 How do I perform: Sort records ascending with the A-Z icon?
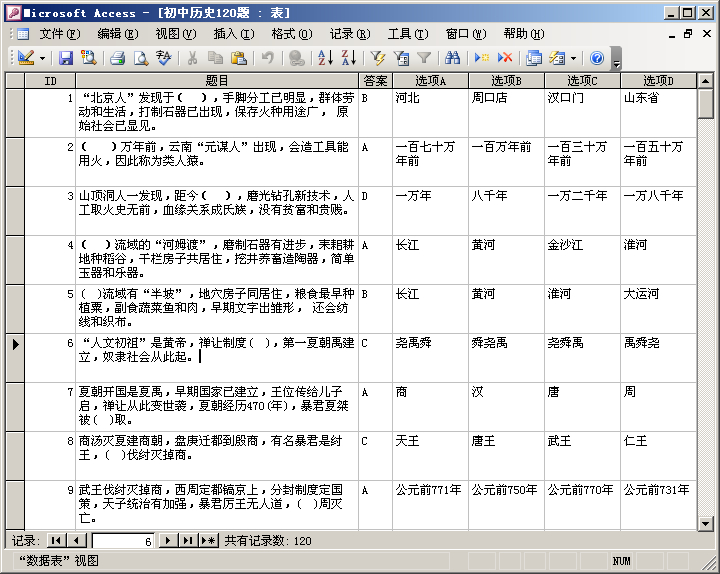[326, 58]
